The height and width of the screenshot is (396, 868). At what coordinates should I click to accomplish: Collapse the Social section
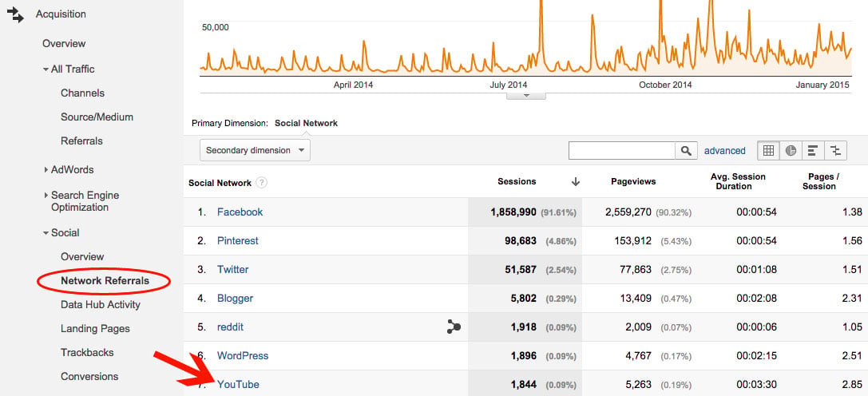click(x=46, y=233)
